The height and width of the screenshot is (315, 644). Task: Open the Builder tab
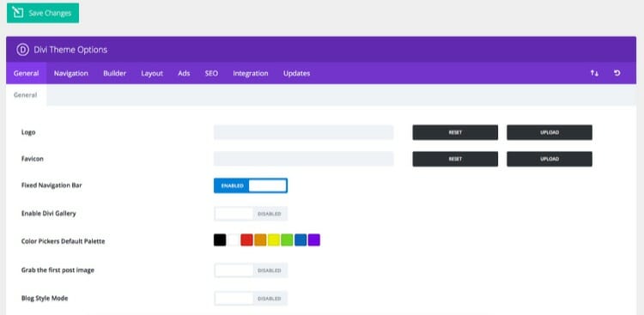pos(114,73)
